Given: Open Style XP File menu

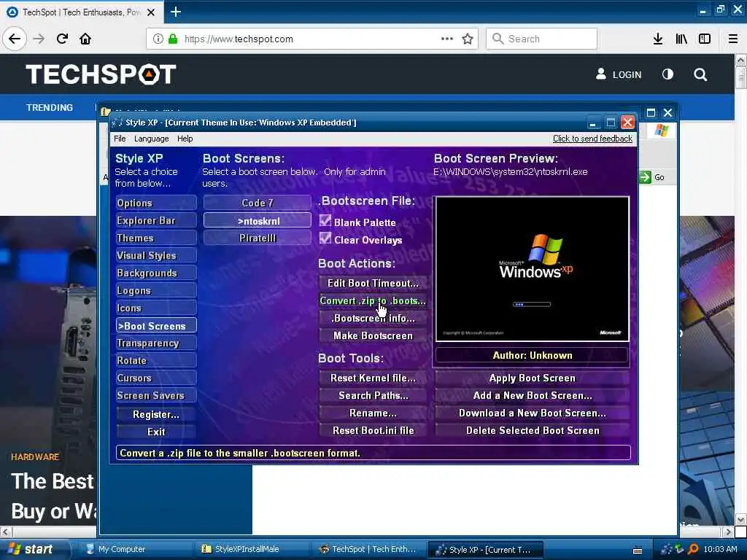Looking at the screenshot, I should [x=120, y=139].
